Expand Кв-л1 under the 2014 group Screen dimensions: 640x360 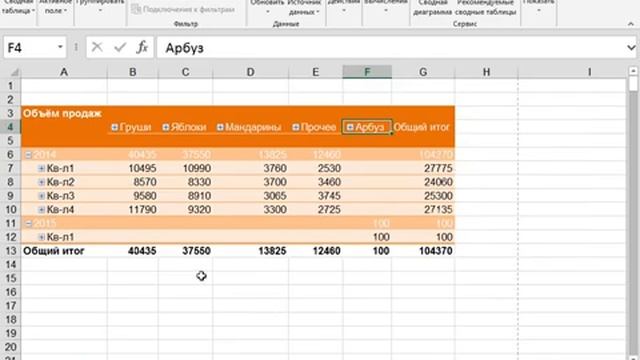tap(41, 168)
